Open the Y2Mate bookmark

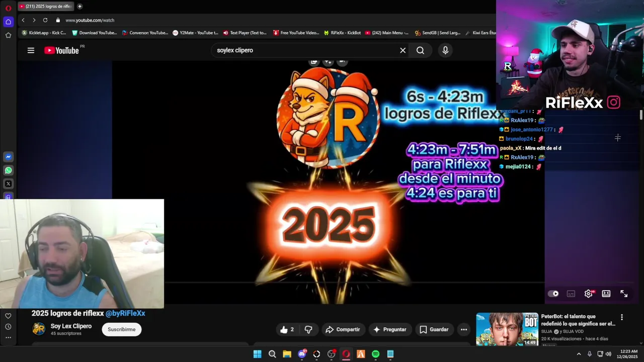point(195,33)
